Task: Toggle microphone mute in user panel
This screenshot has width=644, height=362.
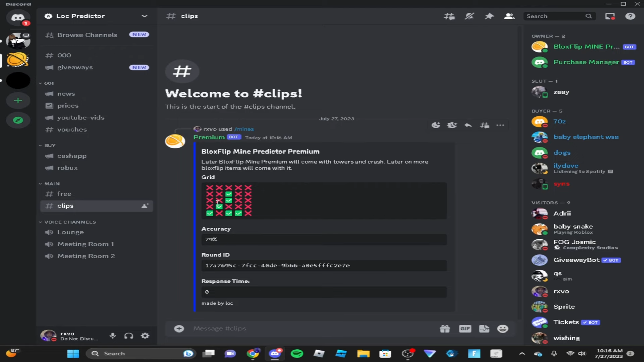Action: (x=113, y=336)
